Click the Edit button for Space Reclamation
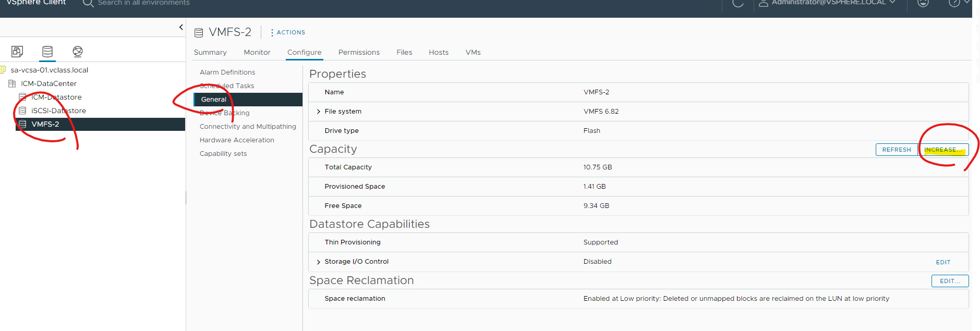 (x=950, y=281)
